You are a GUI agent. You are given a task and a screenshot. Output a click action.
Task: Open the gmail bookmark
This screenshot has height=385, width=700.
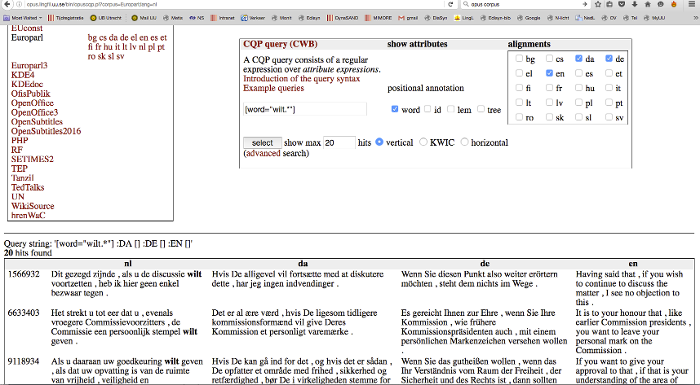pos(408,18)
